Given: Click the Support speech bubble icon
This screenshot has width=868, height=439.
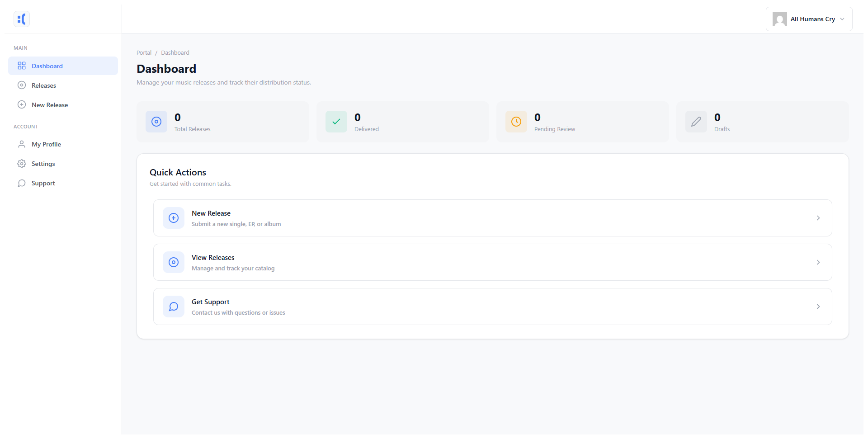Looking at the screenshot, I should coord(22,183).
